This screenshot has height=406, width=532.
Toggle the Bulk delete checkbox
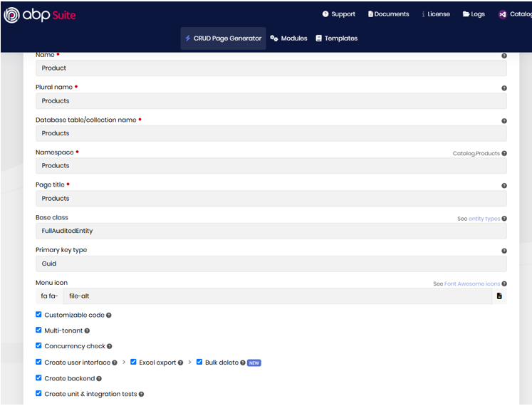(x=199, y=362)
